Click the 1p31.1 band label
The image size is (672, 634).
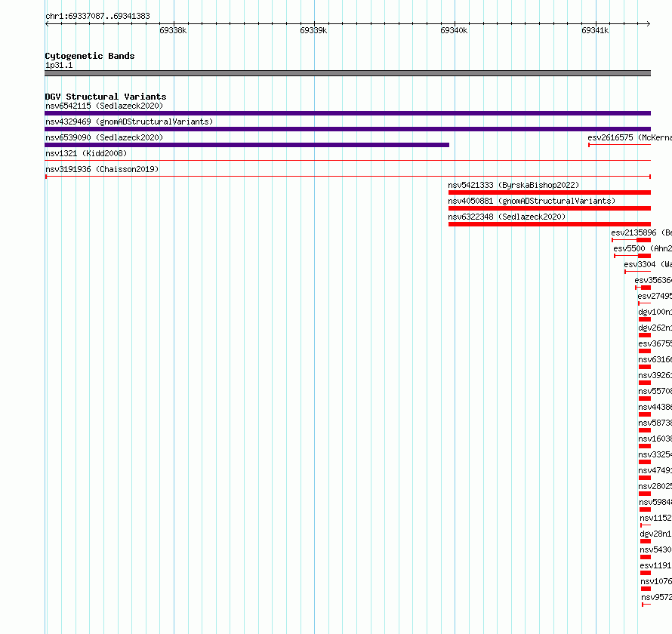pos(59,65)
